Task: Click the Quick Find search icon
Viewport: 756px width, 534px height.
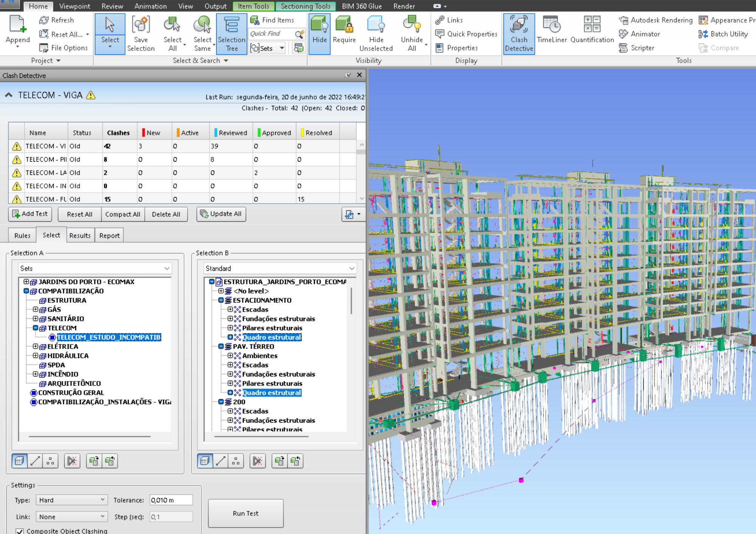Action: click(x=299, y=34)
